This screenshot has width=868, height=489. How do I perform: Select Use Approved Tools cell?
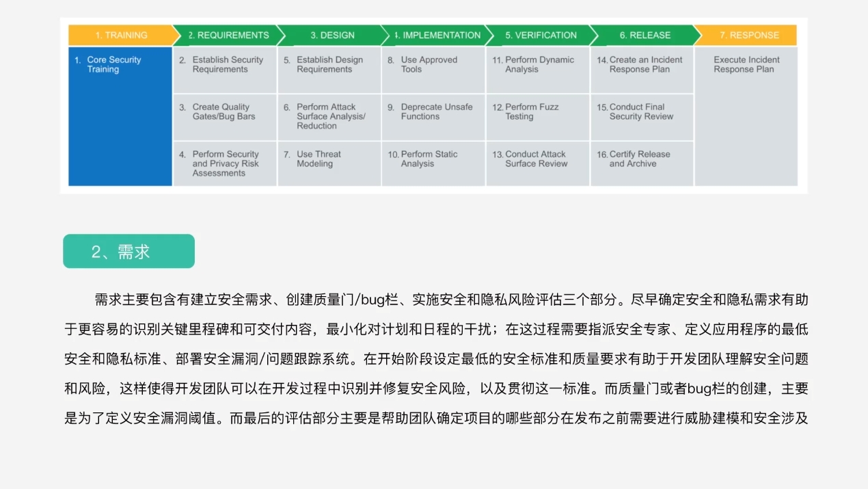click(433, 70)
